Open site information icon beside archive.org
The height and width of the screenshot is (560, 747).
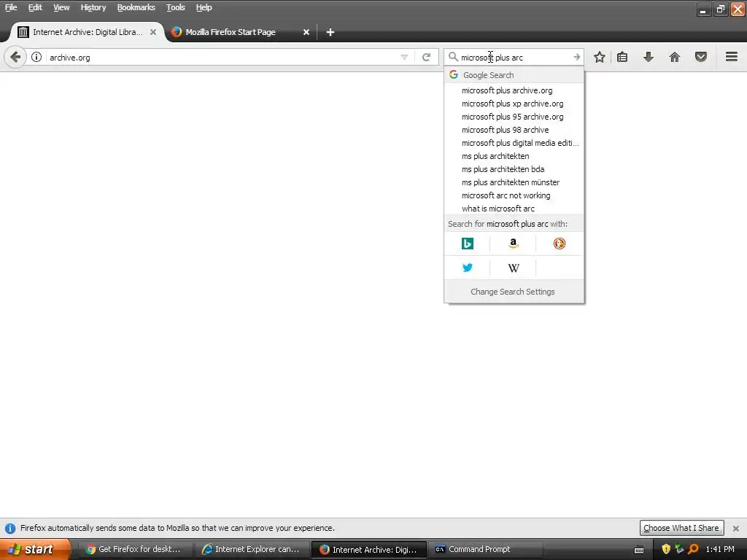(x=36, y=57)
